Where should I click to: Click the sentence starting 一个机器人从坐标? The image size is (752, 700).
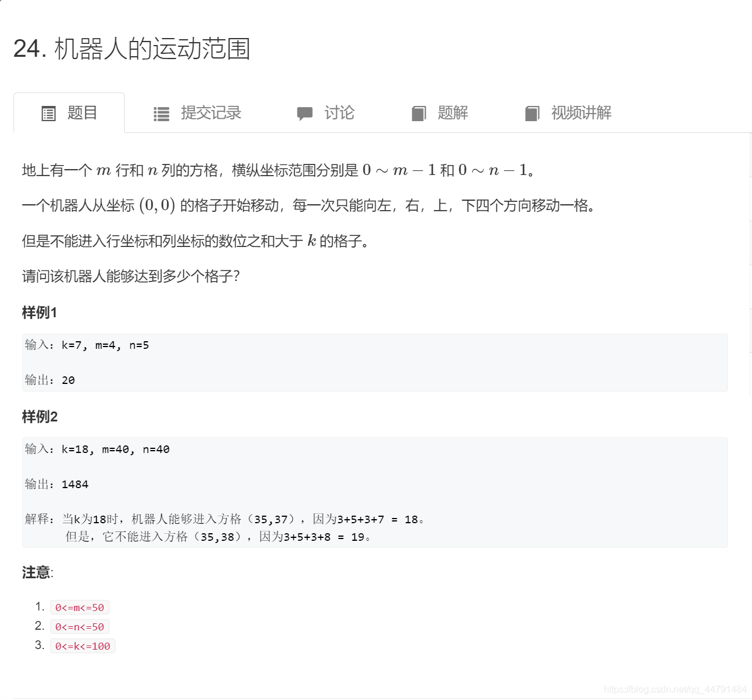309,205
